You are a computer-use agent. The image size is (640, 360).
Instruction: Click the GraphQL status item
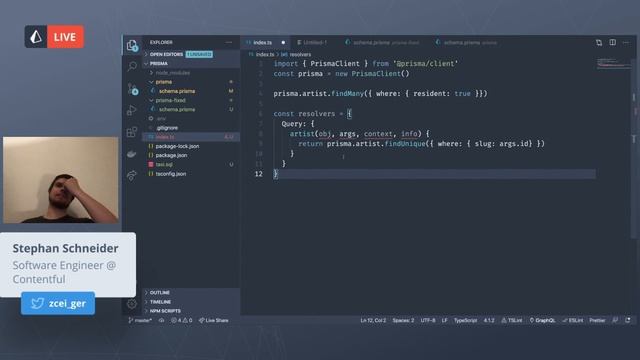click(x=542, y=320)
